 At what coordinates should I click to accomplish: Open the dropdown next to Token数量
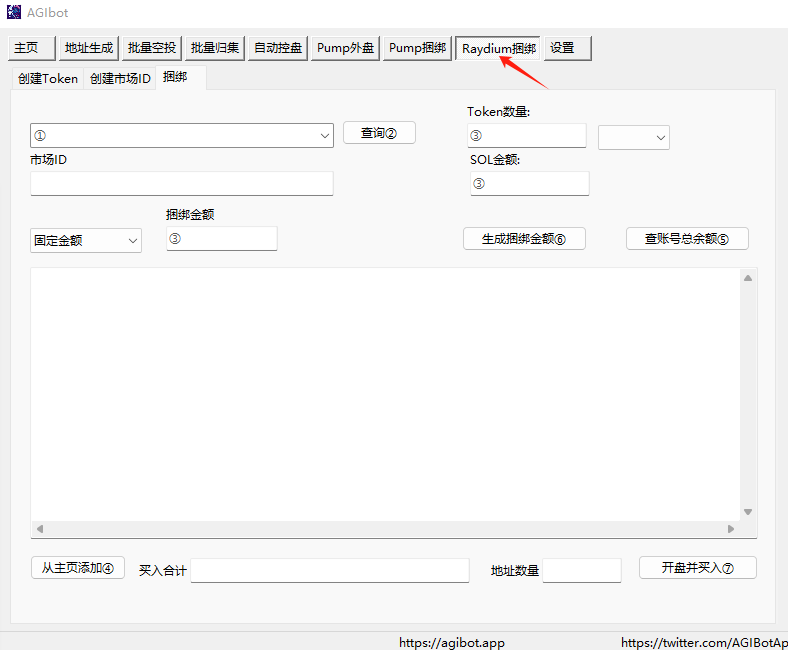pos(634,137)
